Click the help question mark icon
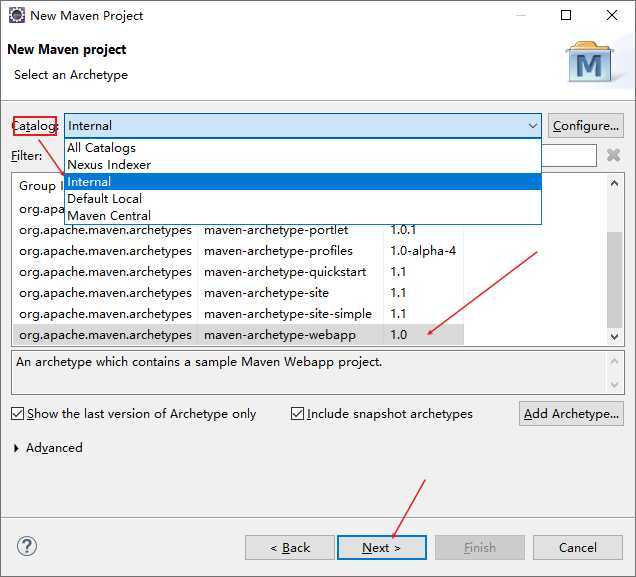 (x=27, y=547)
